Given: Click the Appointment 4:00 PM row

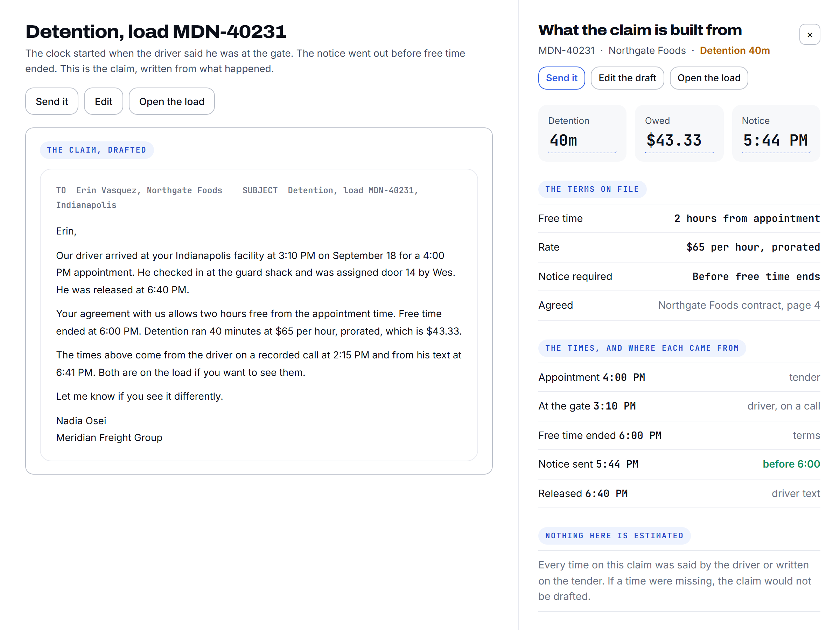Looking at the screenshot, I should [679, 377].
